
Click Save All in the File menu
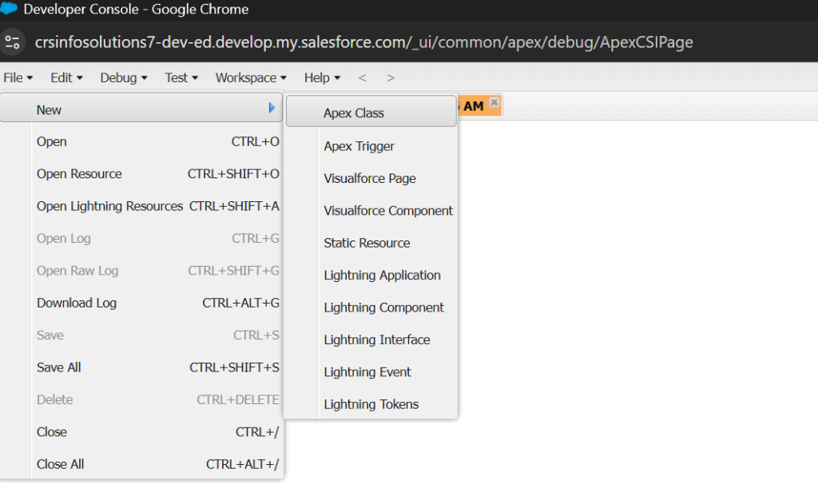click(x=58, y=367)
